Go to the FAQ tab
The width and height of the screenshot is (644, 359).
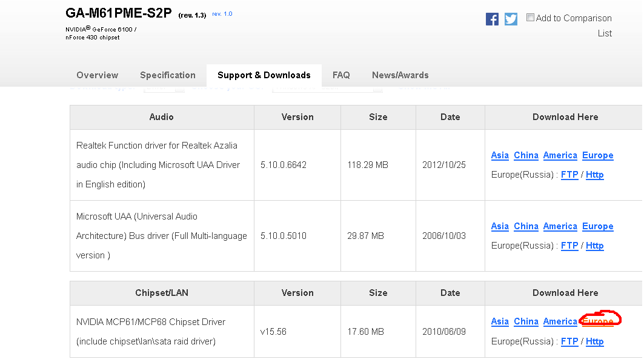341,75
